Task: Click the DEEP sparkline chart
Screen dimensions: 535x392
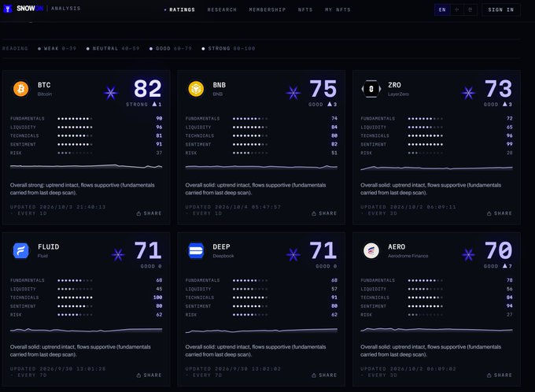Action: click(261, 330)
